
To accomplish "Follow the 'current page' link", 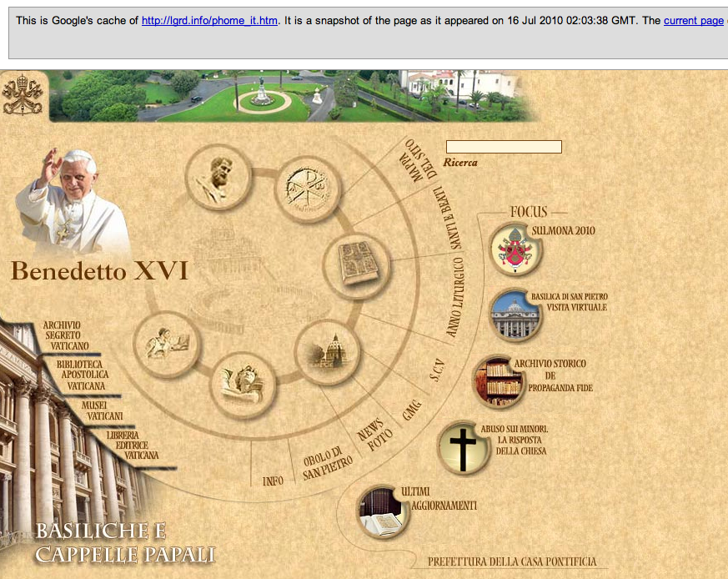I will tap(693, 20).
